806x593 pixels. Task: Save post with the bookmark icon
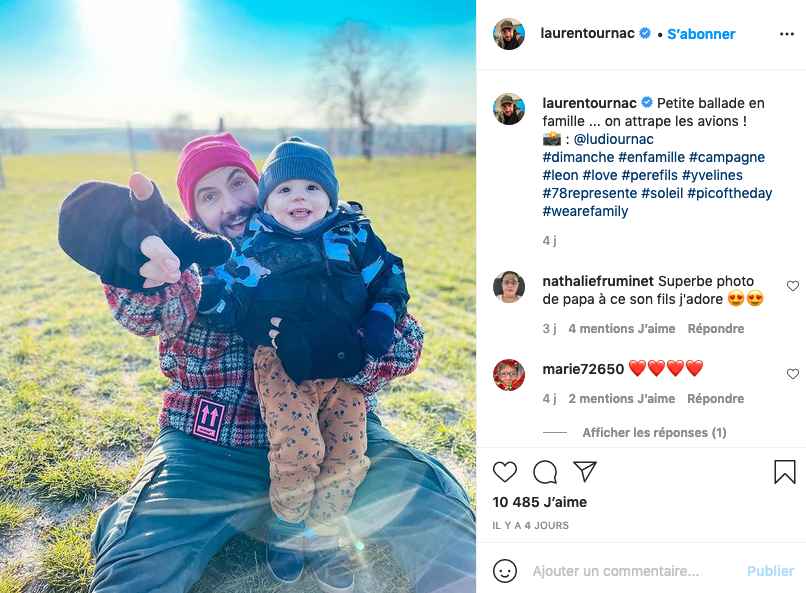point(785,472)
